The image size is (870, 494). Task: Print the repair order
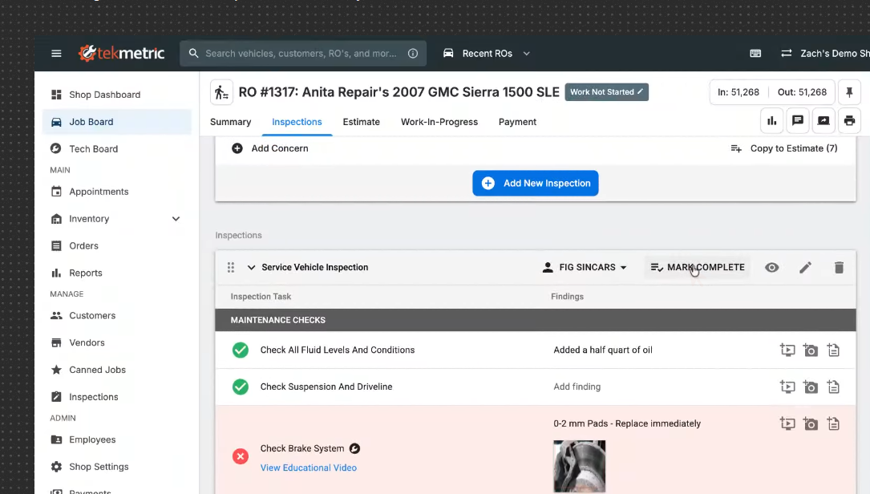tap(849, 120)
